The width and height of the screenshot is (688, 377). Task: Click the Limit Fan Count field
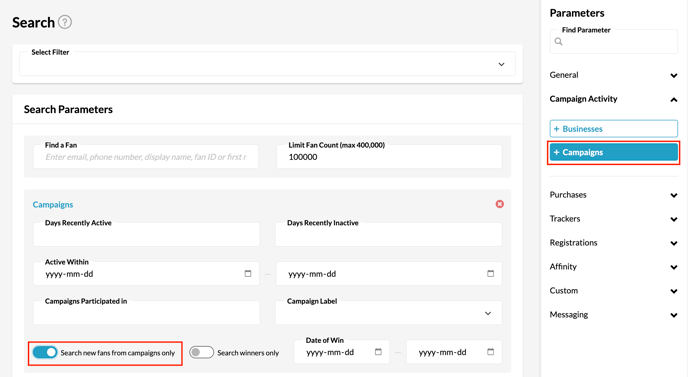[389, 157]
